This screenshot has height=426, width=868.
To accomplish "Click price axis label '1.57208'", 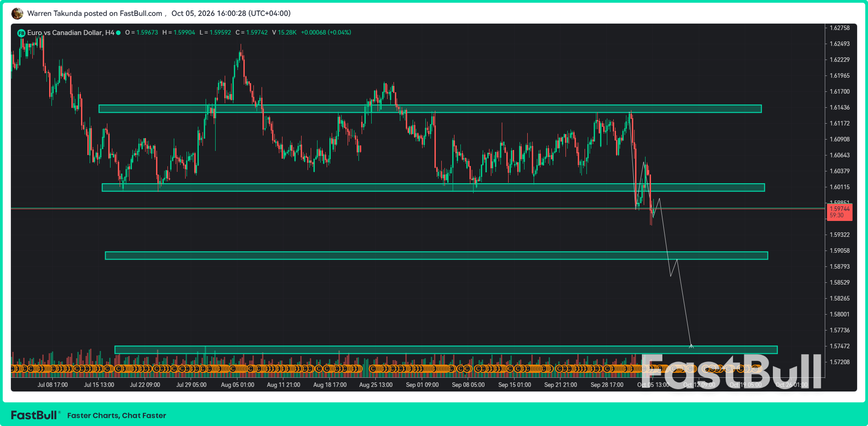I will 840,362.
